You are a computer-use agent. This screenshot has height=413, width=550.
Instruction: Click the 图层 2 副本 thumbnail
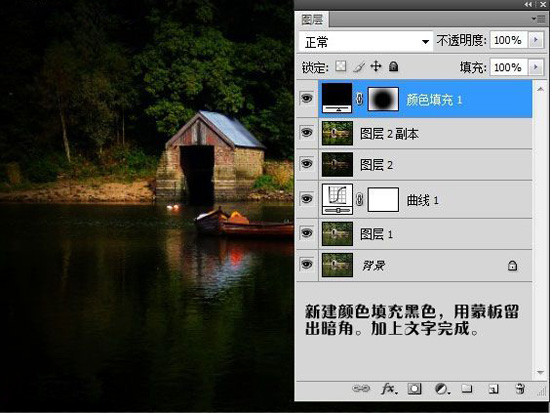click(337, 133)
